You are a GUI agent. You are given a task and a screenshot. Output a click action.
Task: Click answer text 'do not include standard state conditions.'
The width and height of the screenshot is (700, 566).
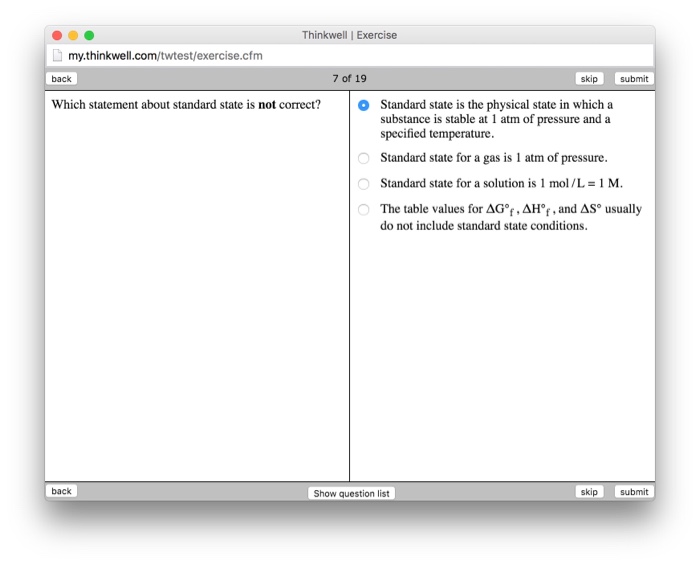484,226
